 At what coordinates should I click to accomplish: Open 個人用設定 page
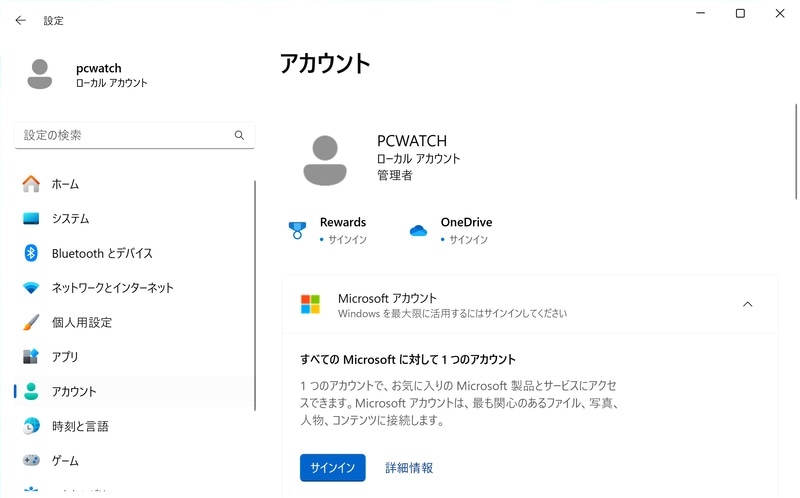point(135,322)
